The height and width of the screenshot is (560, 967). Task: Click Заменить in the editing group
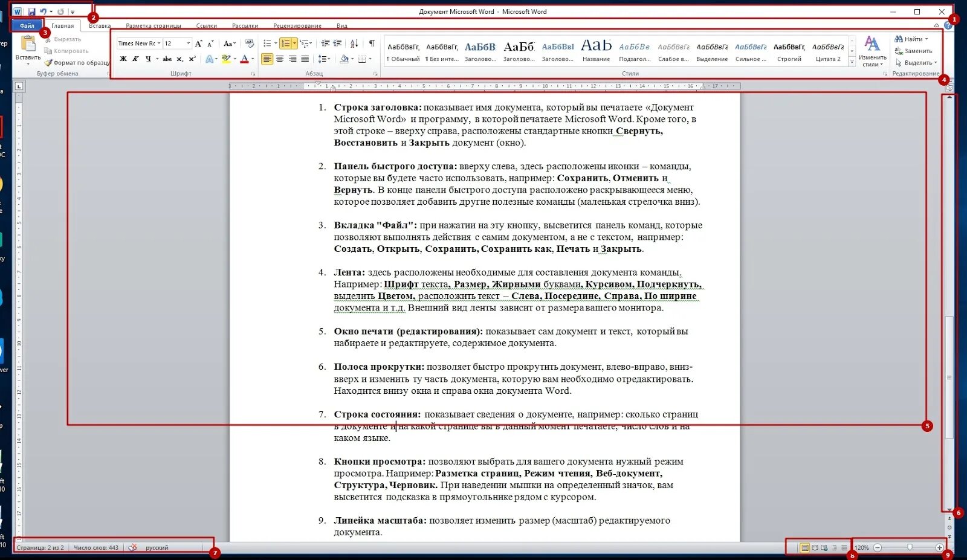coord(913,51)
